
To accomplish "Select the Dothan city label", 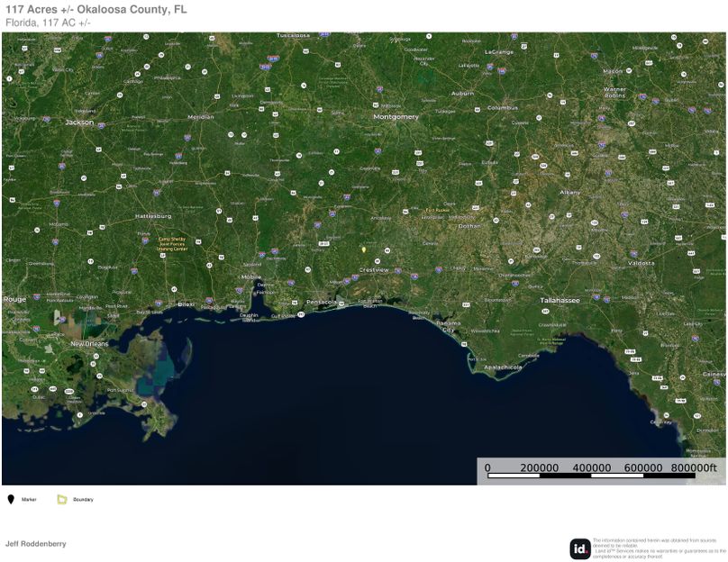I will click(x=469, y=226).
